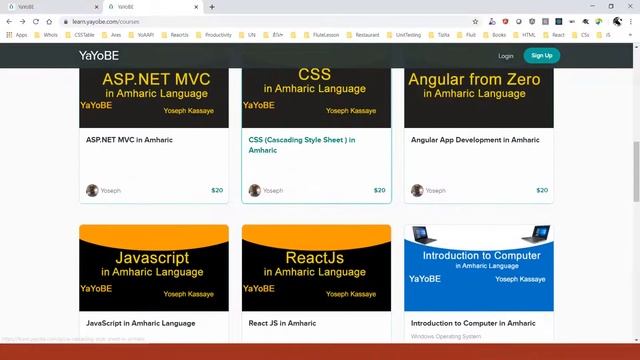The height and width of the screenshot is (360, 640).
Task: Open the Ares bookmark folder
Action: [111, 35]
